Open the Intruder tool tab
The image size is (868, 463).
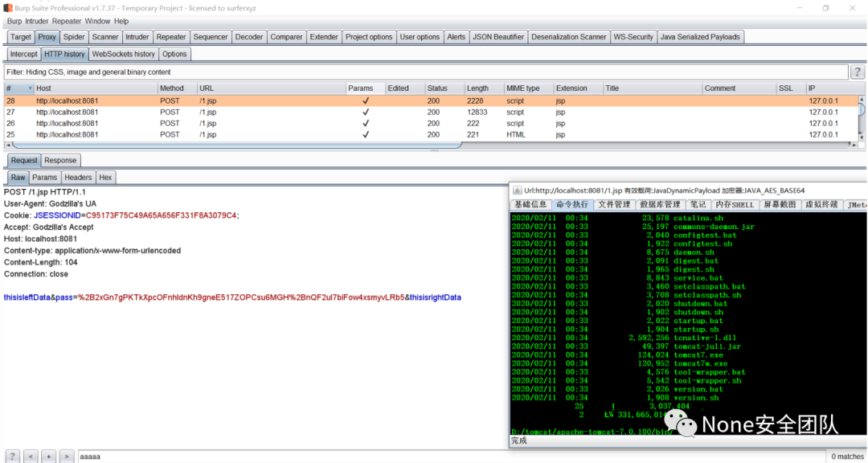click(137, 37)
